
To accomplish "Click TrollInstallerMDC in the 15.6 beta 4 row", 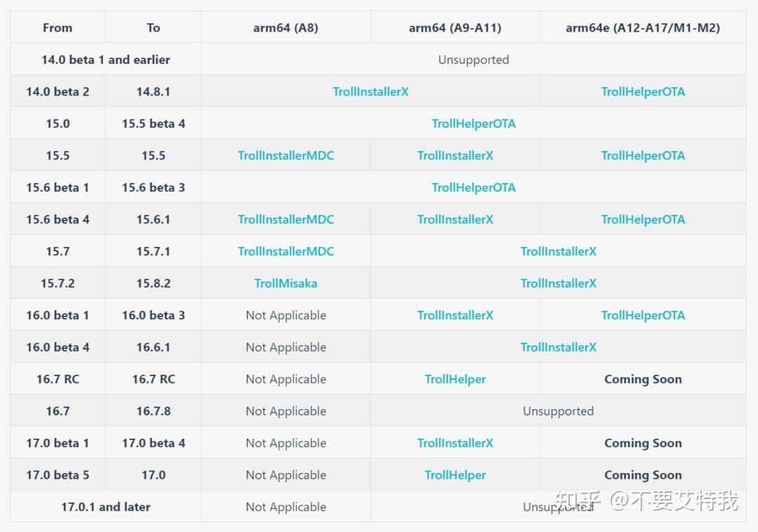I will click(x=286, y=220).
